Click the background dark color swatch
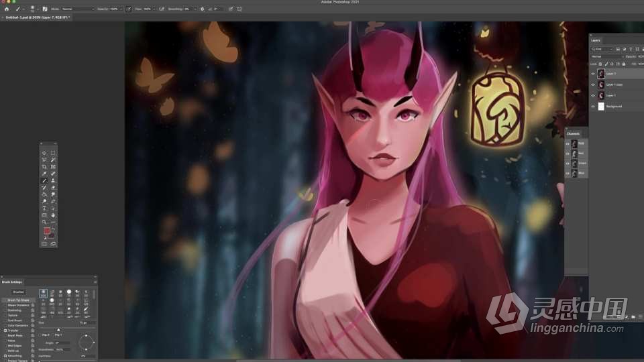The image size is (644, 362). [51, 235]
